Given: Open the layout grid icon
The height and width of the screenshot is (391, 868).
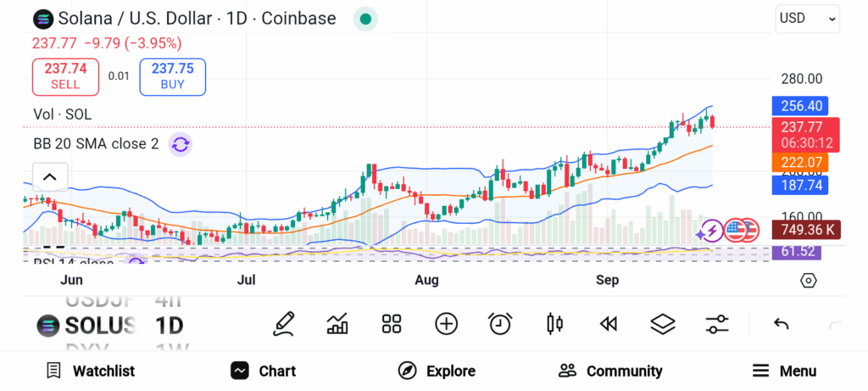Looking at the screenshot, I should (392, 323).
